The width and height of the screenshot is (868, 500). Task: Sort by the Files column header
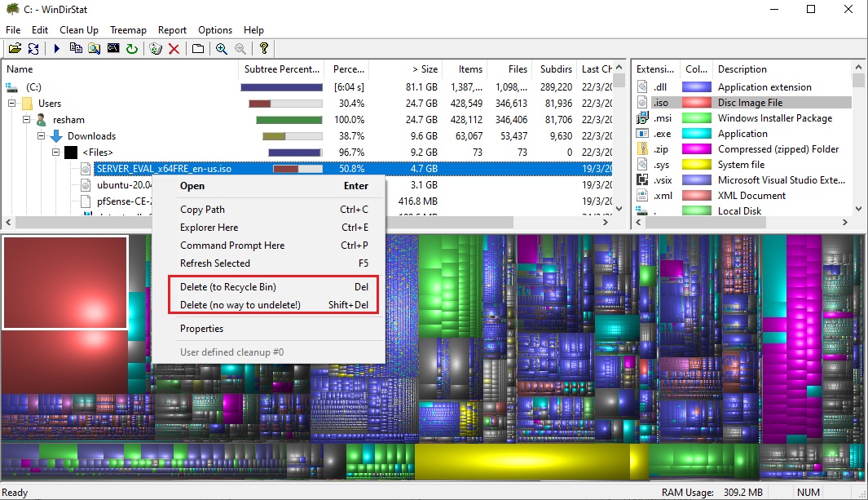tap(509, 69)
